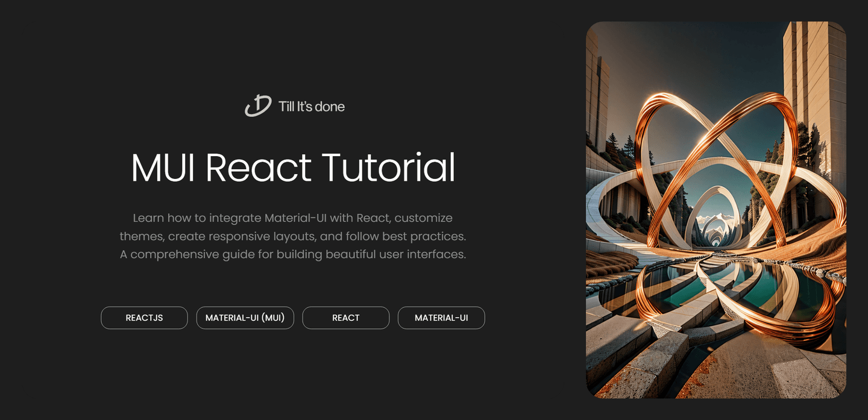868x420 pixels.
Task: Click the word "Tutorial" in the title
Action: pos(388,168)
